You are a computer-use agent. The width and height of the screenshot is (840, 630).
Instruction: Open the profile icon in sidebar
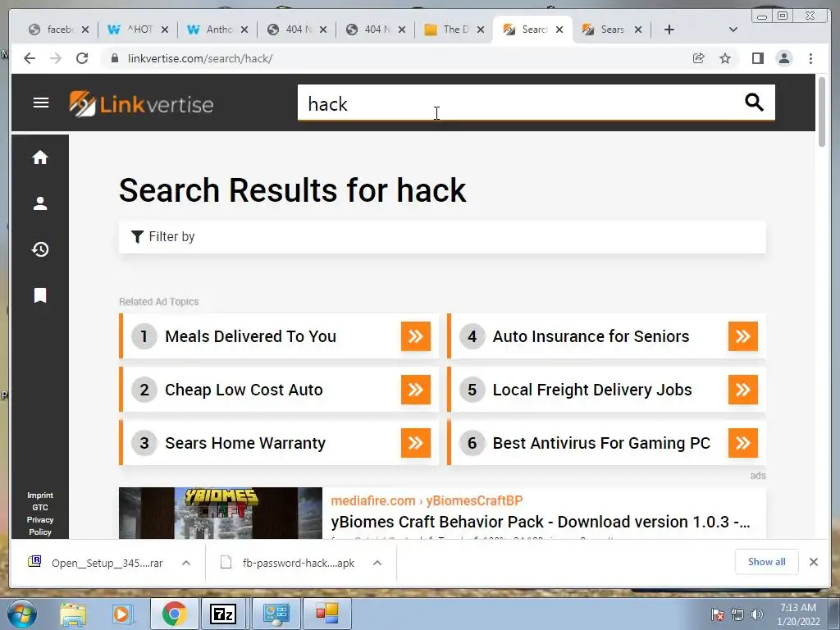pyautogui.click(x=40, y=203)
